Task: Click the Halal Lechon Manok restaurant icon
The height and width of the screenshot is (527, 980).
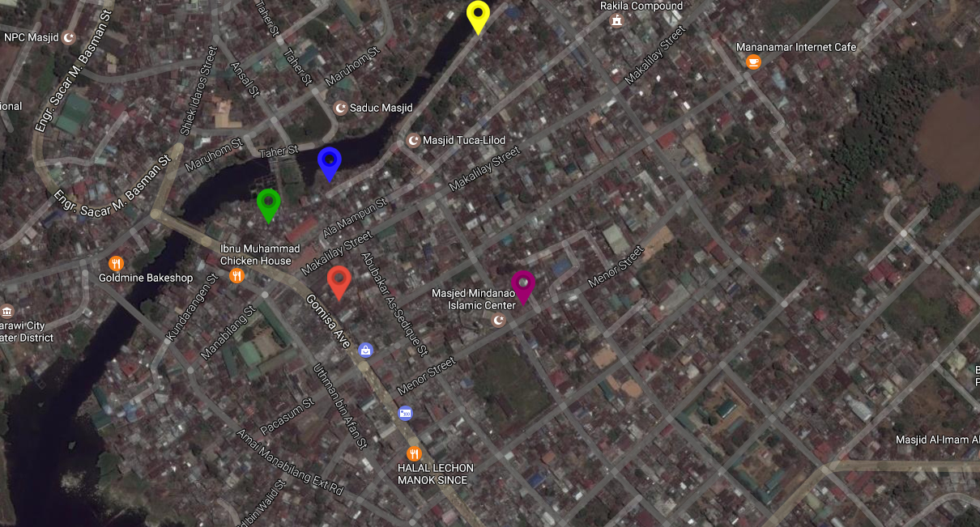Action: [414, 453]
